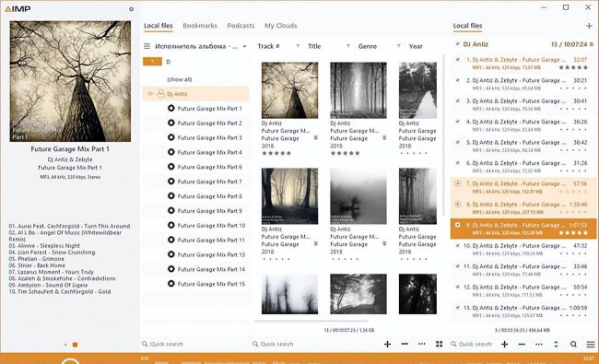Select playlist track 10 row
This screenshot has width=599, height=364.
(x=523, y=249)
